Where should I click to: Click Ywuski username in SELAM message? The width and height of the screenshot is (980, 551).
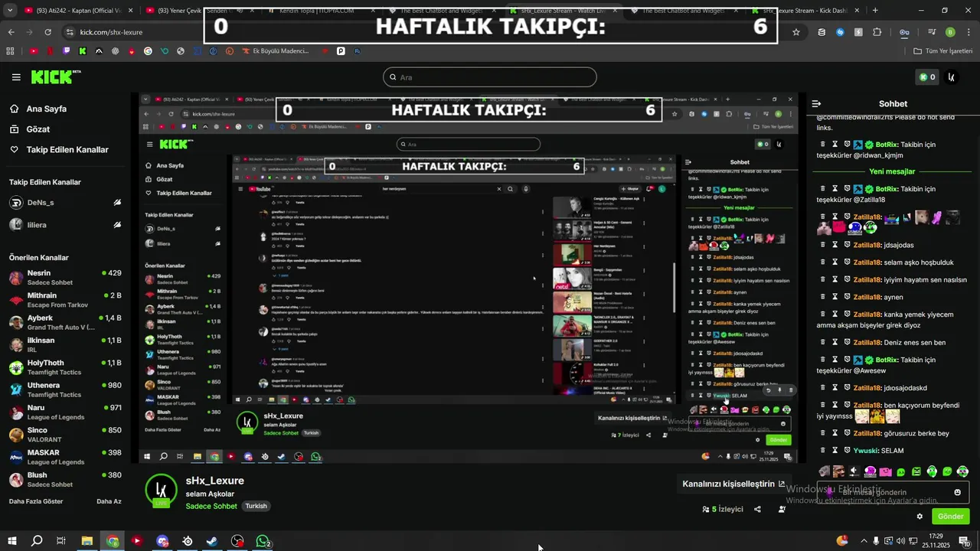865,451
